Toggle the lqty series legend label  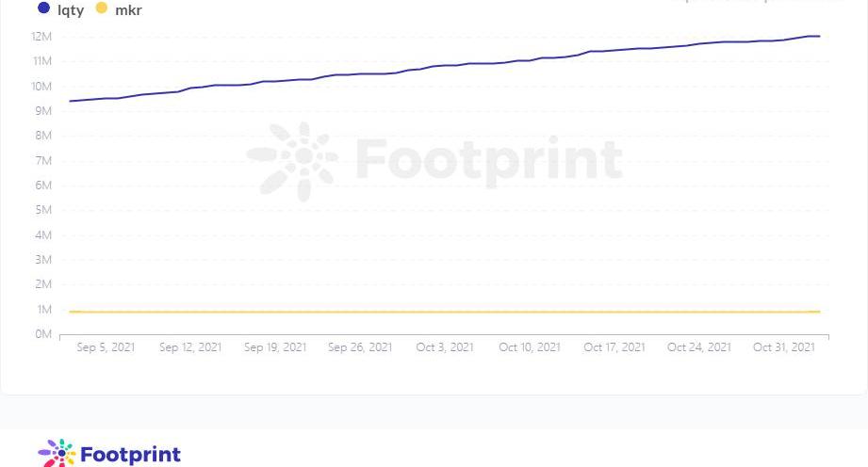coord(71,10)
